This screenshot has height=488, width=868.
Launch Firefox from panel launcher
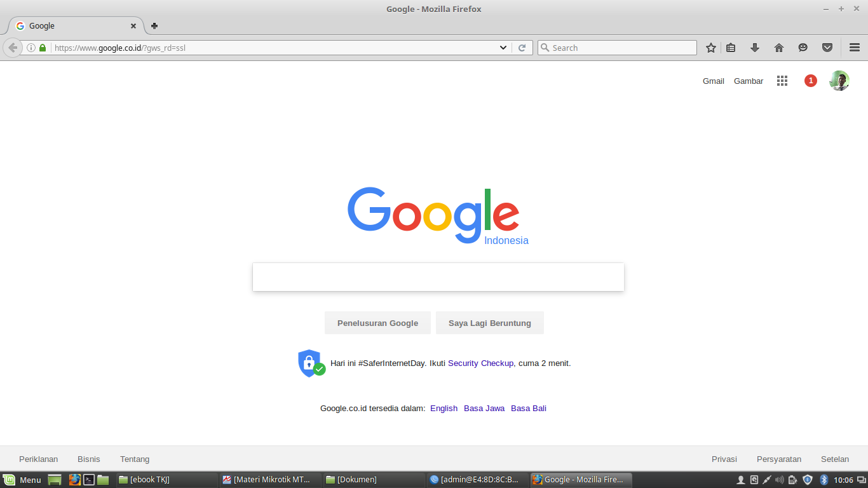tap(75, 480)
